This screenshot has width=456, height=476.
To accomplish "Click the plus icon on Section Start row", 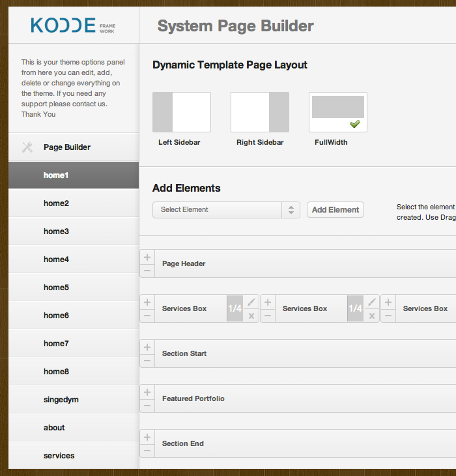I will [147, 347].
